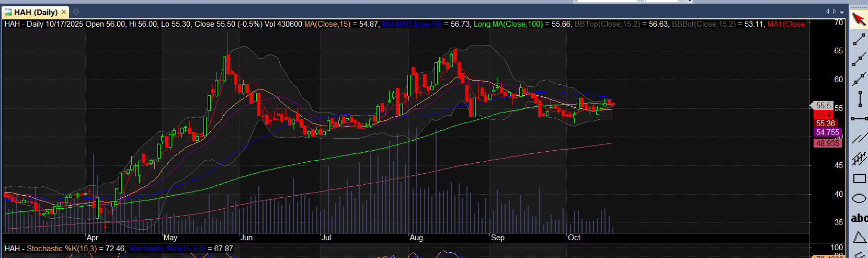Close the HAH (Daily) tab

[64, 12]
